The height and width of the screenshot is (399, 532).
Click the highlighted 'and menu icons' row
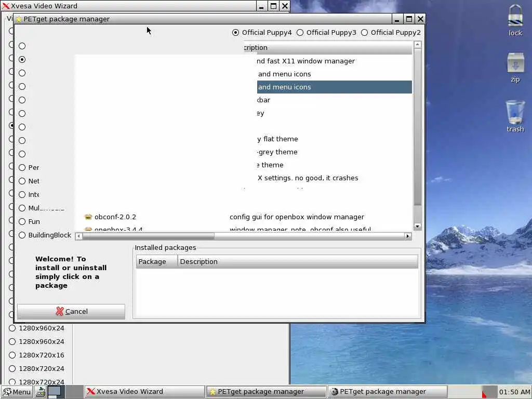pos(335,87)
